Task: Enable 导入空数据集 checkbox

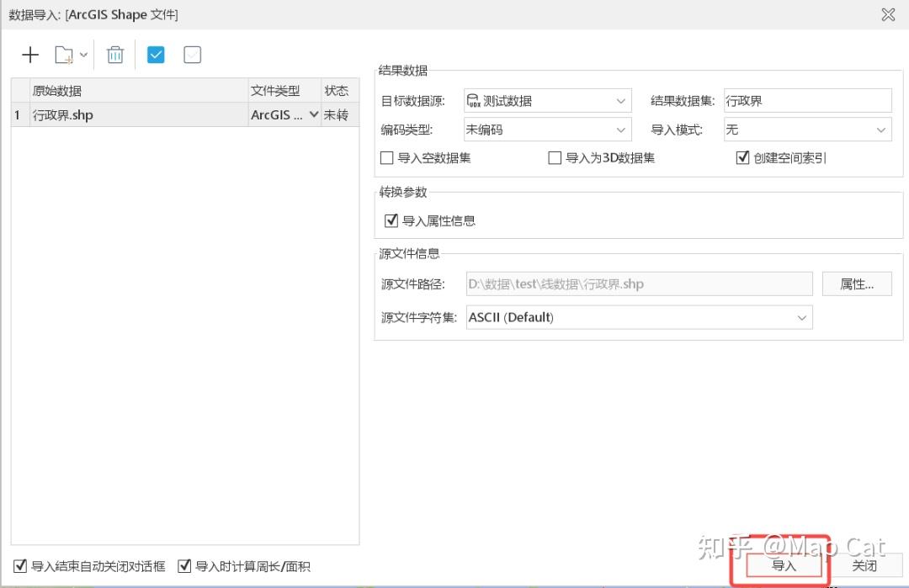Action: 386,157
